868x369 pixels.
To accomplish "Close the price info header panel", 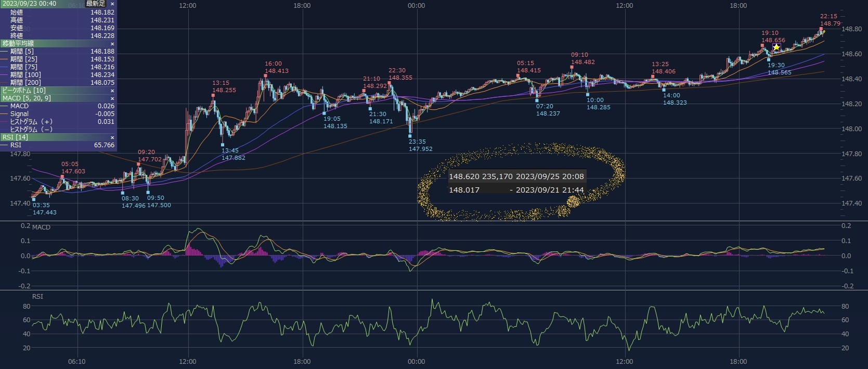I will tap(112, 4).
